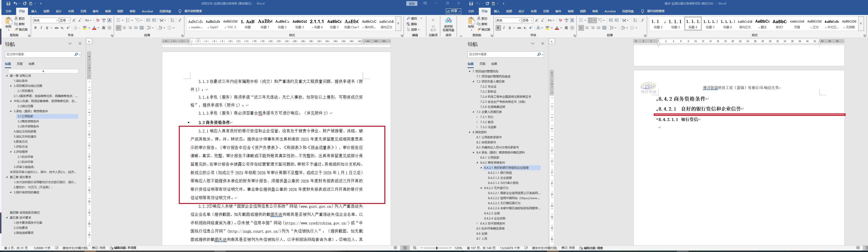Toggle character shading in left Word window
The height and width of the screenshot is (252, 868).
pyautogui.click(x=103, y=28)
